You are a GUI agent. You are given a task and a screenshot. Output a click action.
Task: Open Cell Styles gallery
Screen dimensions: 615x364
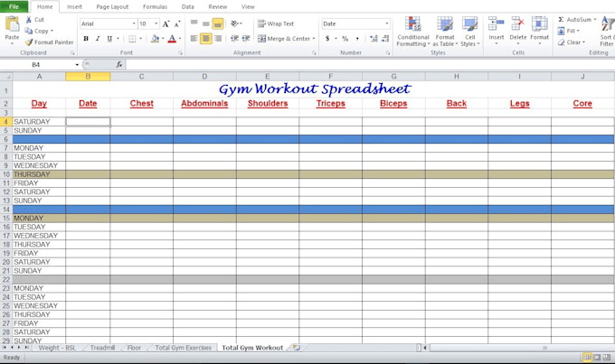point(469,32)
